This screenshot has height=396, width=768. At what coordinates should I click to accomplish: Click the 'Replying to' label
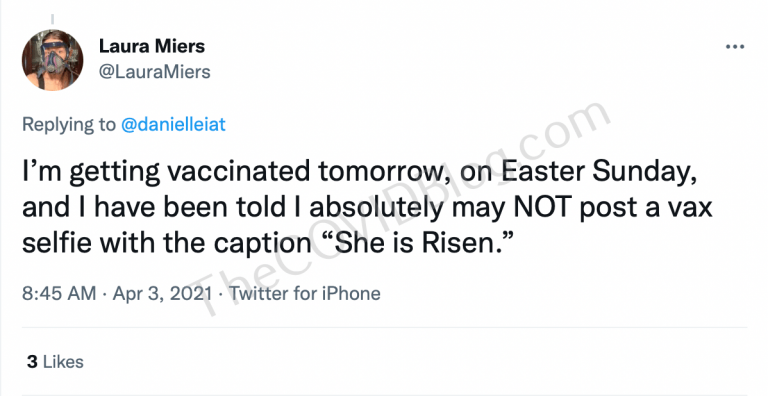69,124
